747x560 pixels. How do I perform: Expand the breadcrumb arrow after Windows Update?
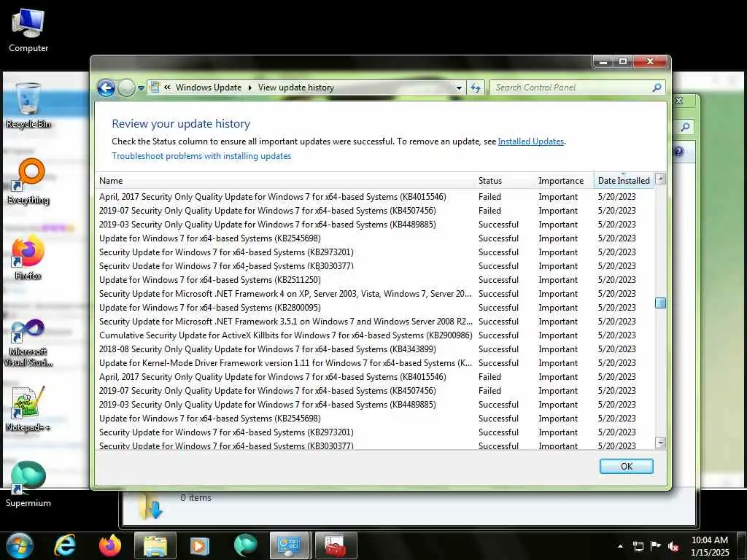(249, 87)
